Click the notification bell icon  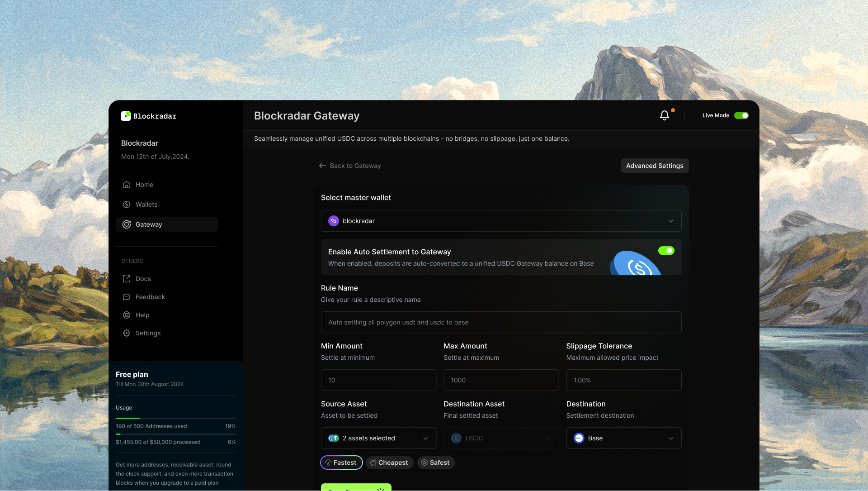coord(664,116)
